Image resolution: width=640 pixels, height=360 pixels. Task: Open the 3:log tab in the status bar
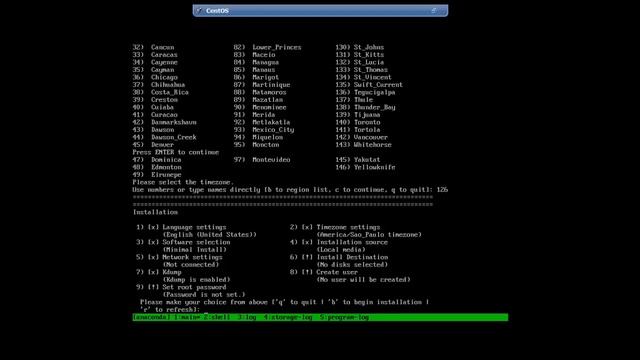coord(247,317)
